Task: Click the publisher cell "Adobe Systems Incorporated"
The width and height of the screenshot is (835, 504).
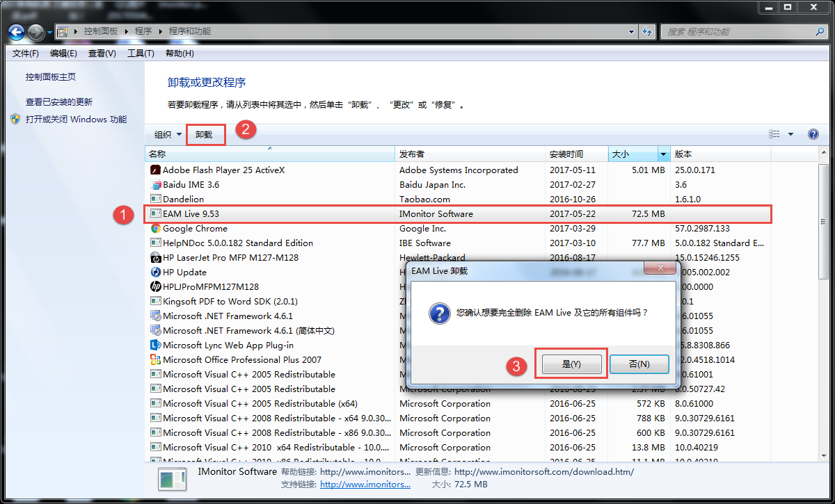Action: (459, 170)
